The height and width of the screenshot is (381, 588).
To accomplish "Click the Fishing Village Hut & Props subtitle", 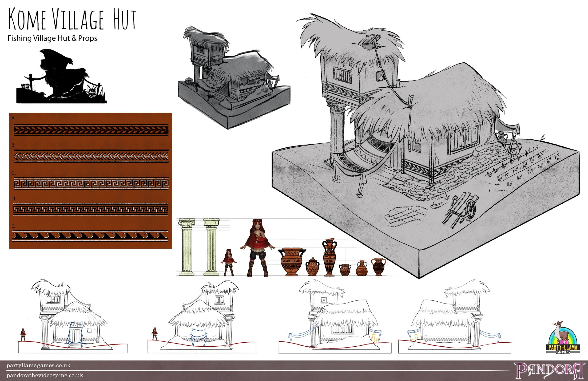I will coord(52,38).
